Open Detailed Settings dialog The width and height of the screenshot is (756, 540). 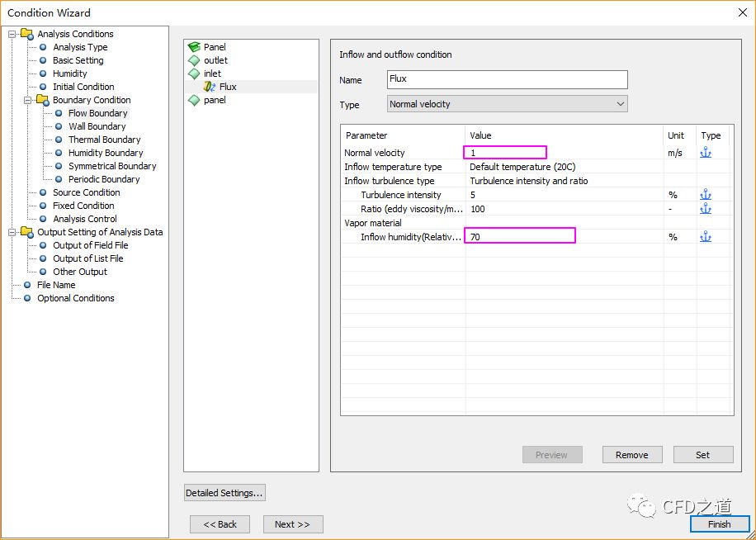[x=224, y=493]
